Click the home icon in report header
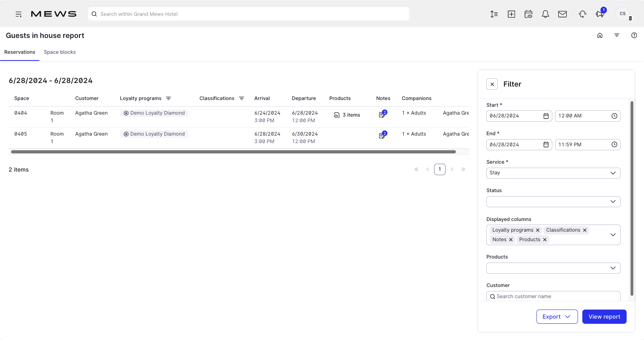 pos(600,36)
